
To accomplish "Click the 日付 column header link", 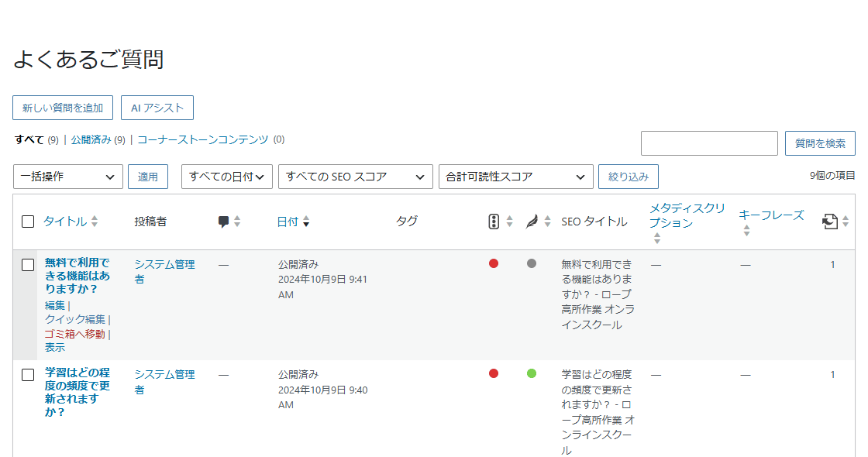I will [x=288, y=222].
